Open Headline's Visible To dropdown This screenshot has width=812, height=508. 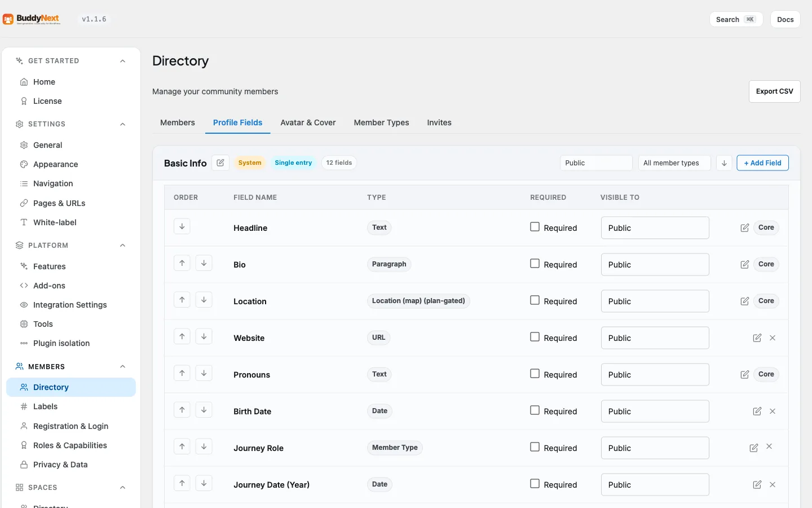[x=655, y=227]
